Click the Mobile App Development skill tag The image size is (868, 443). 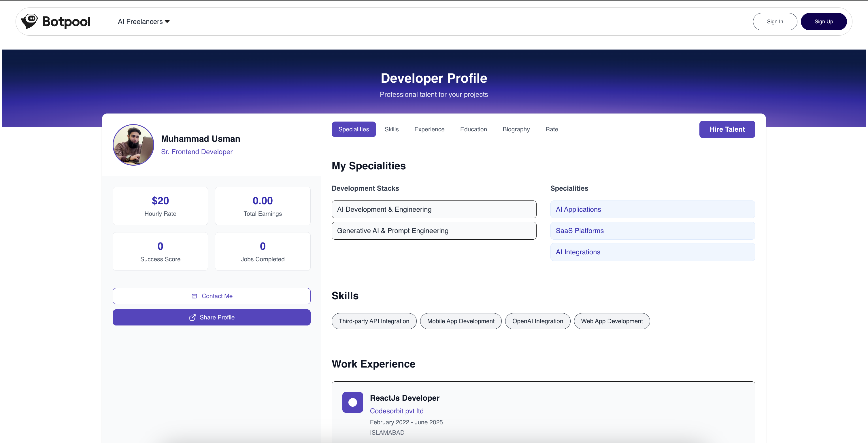coord(461,321)
